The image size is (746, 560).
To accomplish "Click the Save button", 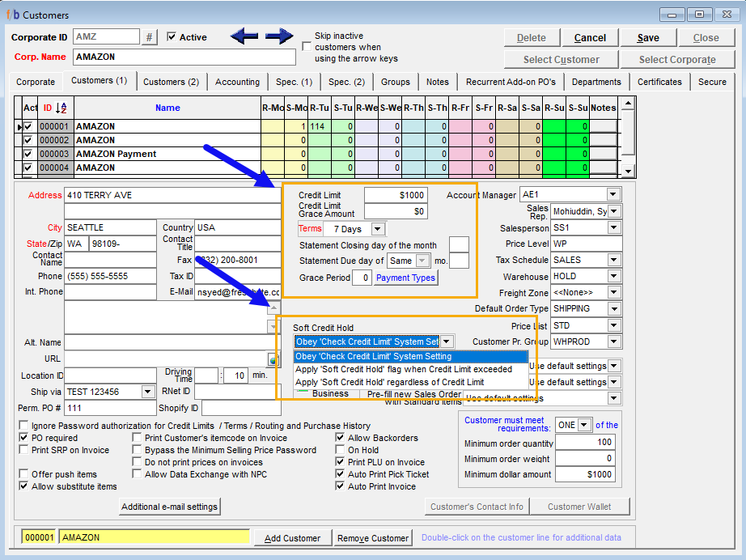I will (x=647, y=38).
